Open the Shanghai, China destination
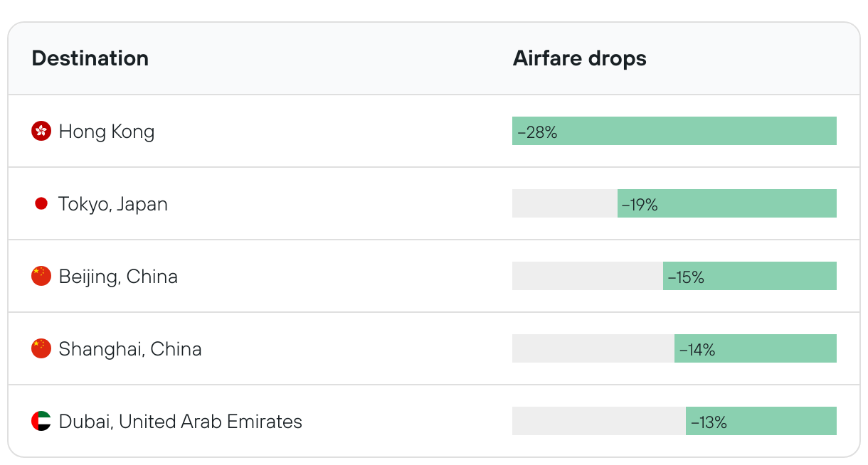Image resolution: width=868 pixels, height=465 pixels. [130, 349]
